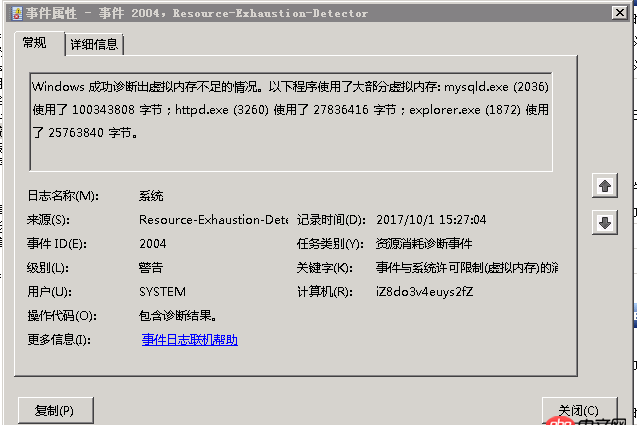Image resolution: width=637 pixels, height=425 pixels.
Task: Select the user value SYSTEM
Action: point(162,292)
